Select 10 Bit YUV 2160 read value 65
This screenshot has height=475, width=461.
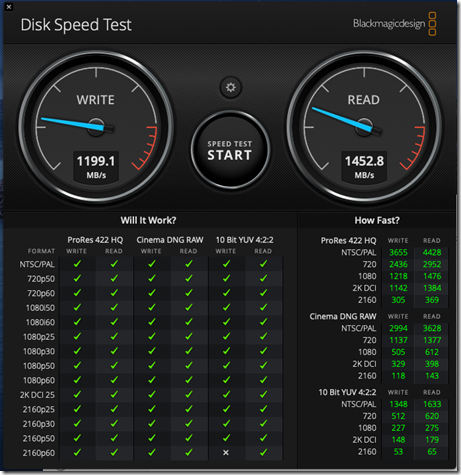click(x=432, y=452)
